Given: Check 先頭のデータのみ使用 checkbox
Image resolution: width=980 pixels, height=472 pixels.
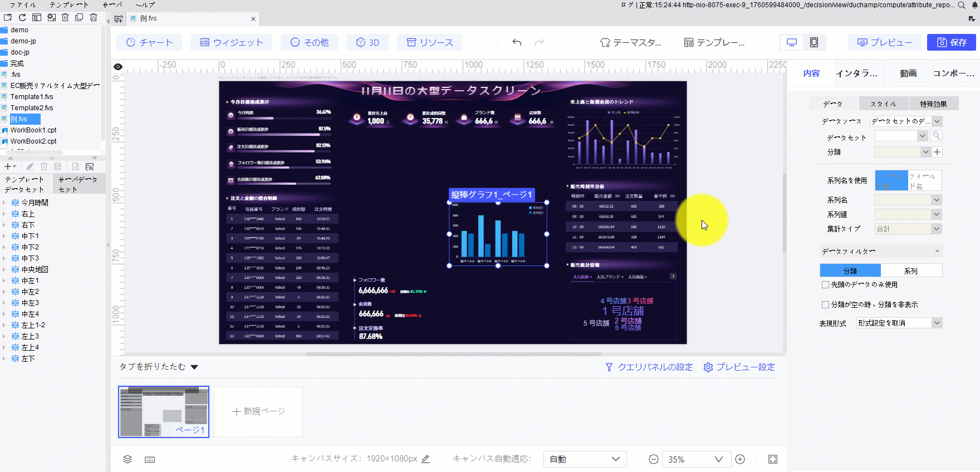Looking at the screenshot, I should click(x=826, y=284).
